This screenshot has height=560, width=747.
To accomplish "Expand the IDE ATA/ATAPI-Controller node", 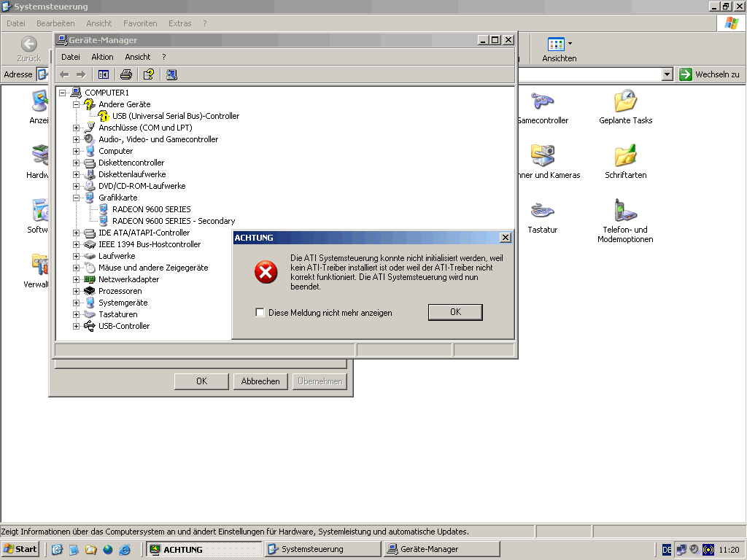I will coord(76,233).
